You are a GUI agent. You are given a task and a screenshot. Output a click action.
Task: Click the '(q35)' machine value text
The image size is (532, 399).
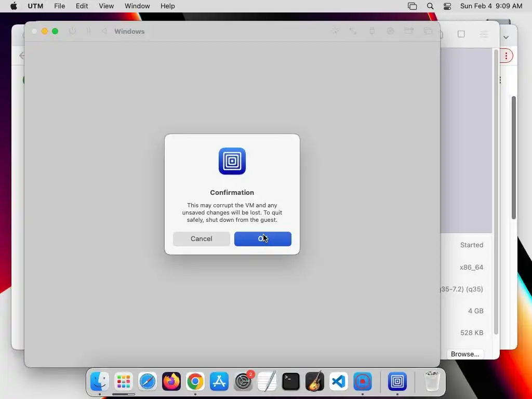pyautogui.click(x=474, y=289)
